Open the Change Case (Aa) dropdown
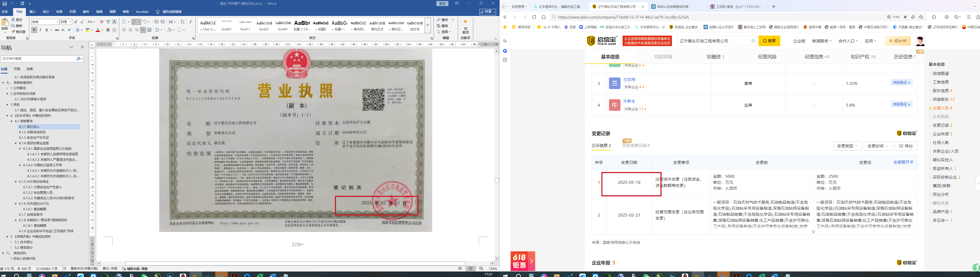This screenshot has height=277, width=980. click(x=91, y=22)
